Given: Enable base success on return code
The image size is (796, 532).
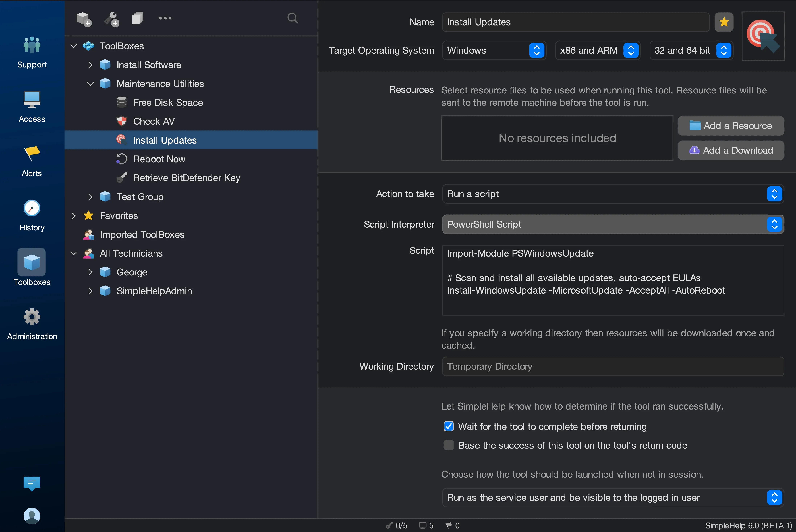Looking at the screenshot, I should pos(449,445).
